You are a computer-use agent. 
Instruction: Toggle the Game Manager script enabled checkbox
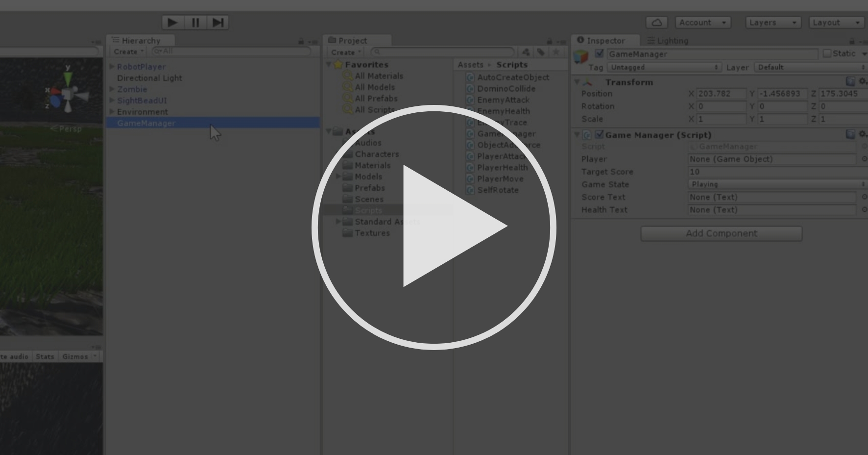(599, 135)
